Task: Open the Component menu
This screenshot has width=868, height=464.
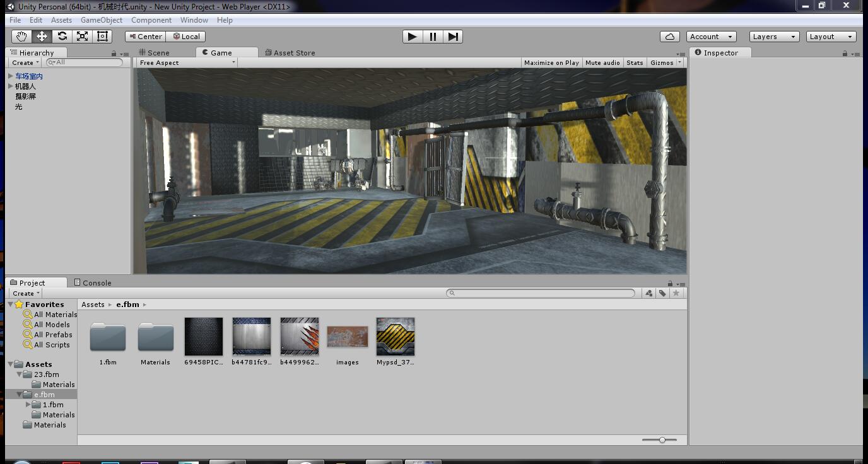Action: click(151, 20)
